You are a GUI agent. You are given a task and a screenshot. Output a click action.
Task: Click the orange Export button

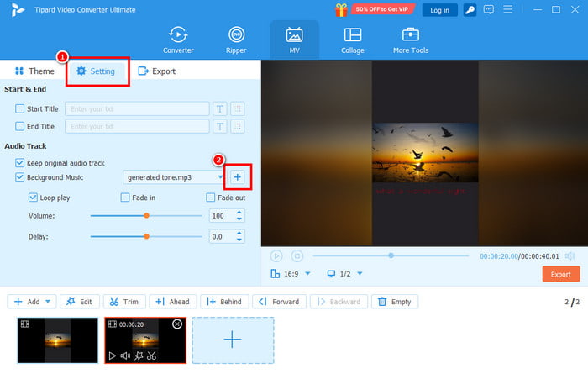560,274
